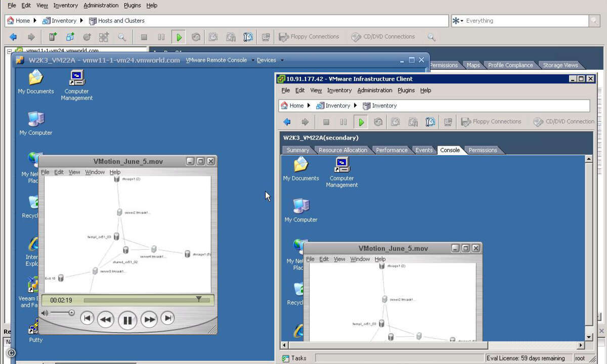
Task: Open Computer Management in secondary console
Action: 342,172
